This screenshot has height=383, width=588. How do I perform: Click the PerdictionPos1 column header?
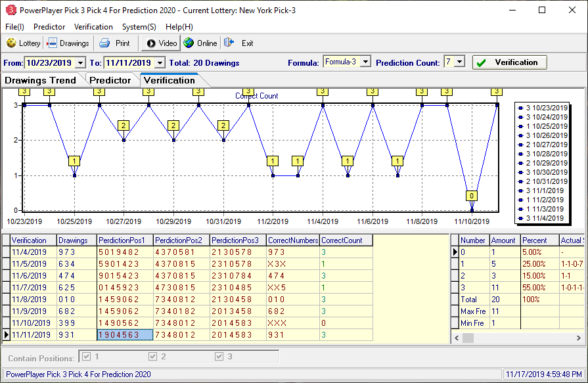point(125,240)
